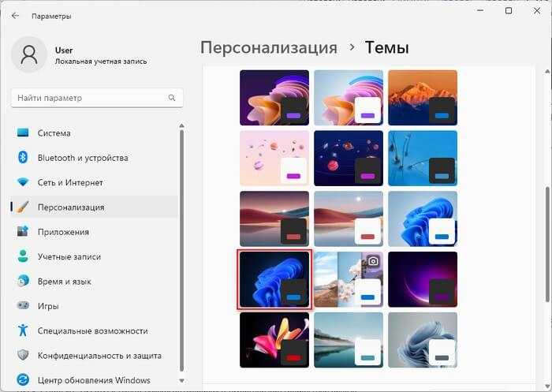Click the themes pane scrollbar thumb

pos(547,244)
